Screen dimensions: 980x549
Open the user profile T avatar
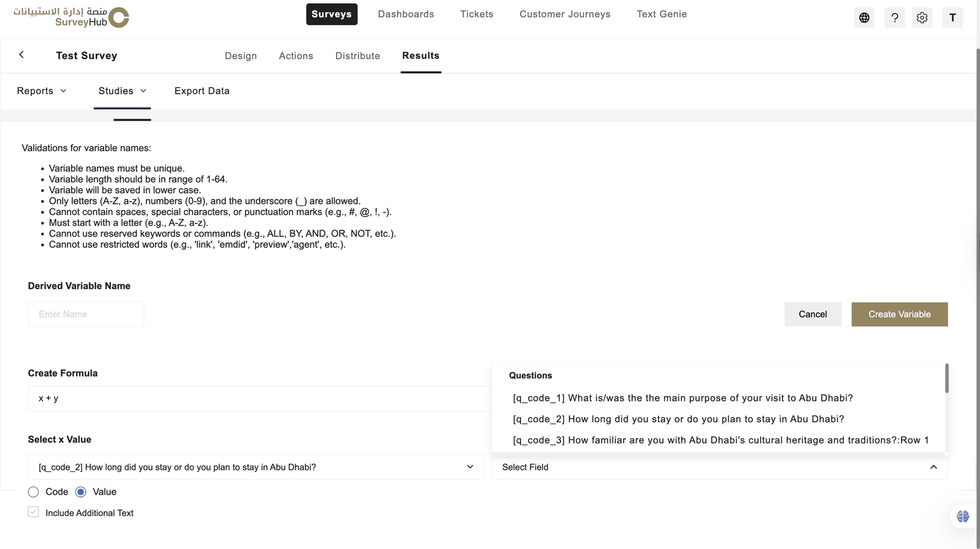(x=952, y=18)
